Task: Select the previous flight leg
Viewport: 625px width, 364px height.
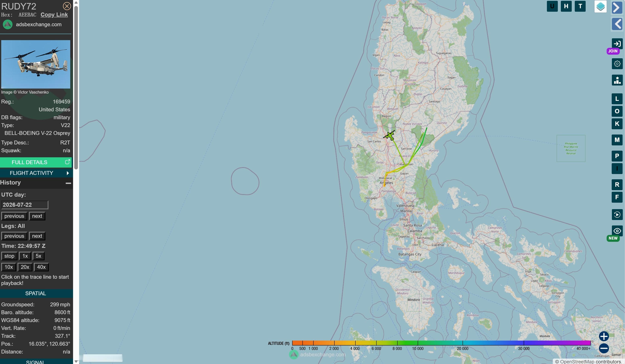Action: pyautogui.click(x=14, y=236)
